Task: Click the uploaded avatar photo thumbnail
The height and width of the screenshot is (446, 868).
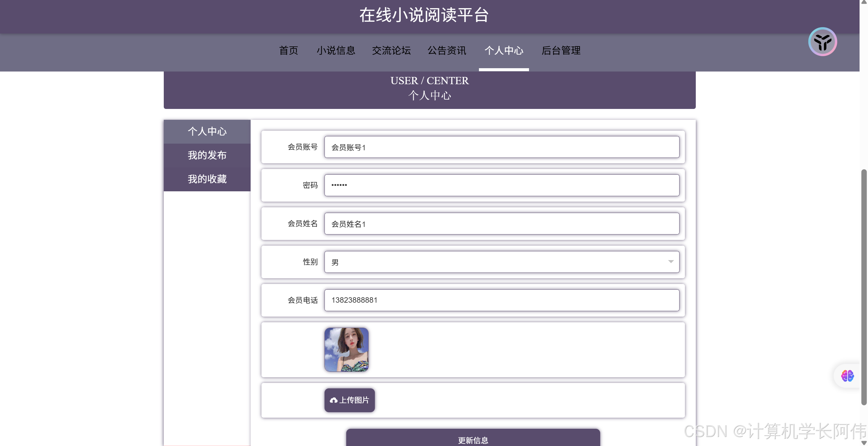Action: click(347, 349)
